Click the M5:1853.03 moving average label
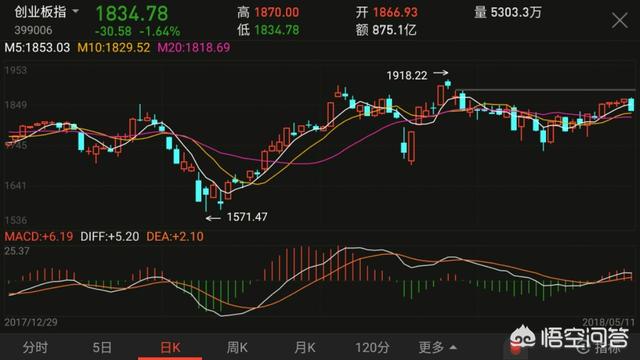Screen dimensions: 640x360 37,48
